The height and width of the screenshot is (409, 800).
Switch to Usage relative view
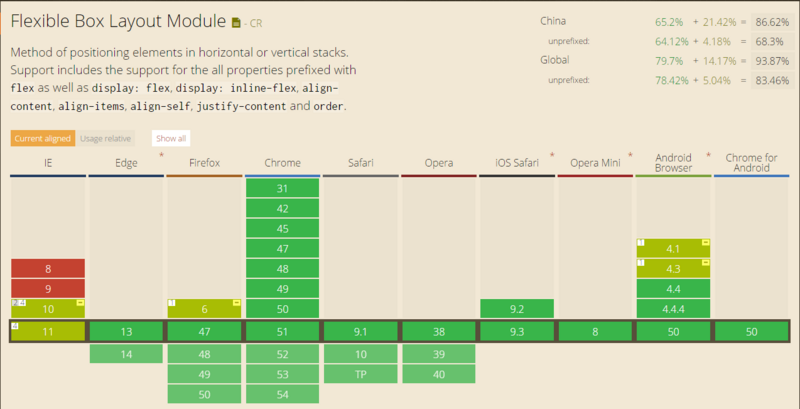coord(105,138)
